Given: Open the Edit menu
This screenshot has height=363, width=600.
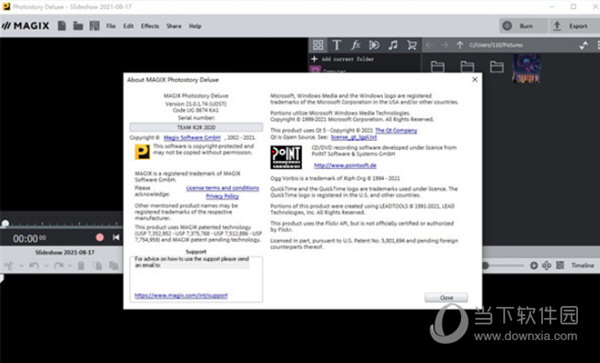Looking at the screenshot, I should point(128,26).
